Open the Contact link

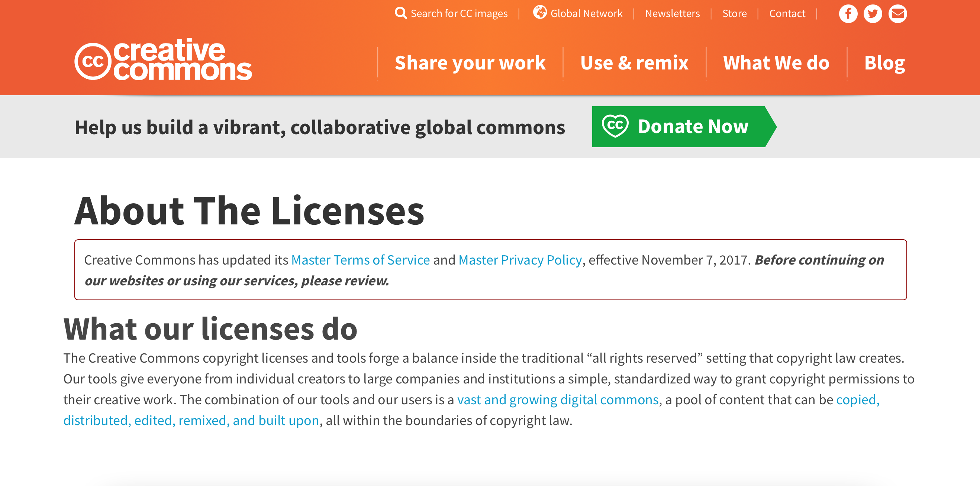point(787,14)
